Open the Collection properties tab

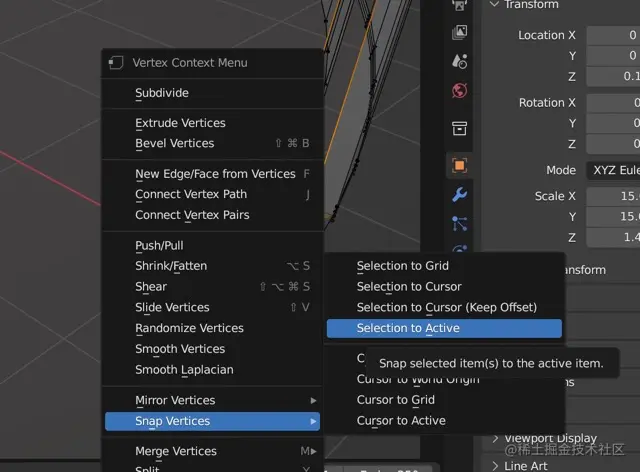[460, 128]
